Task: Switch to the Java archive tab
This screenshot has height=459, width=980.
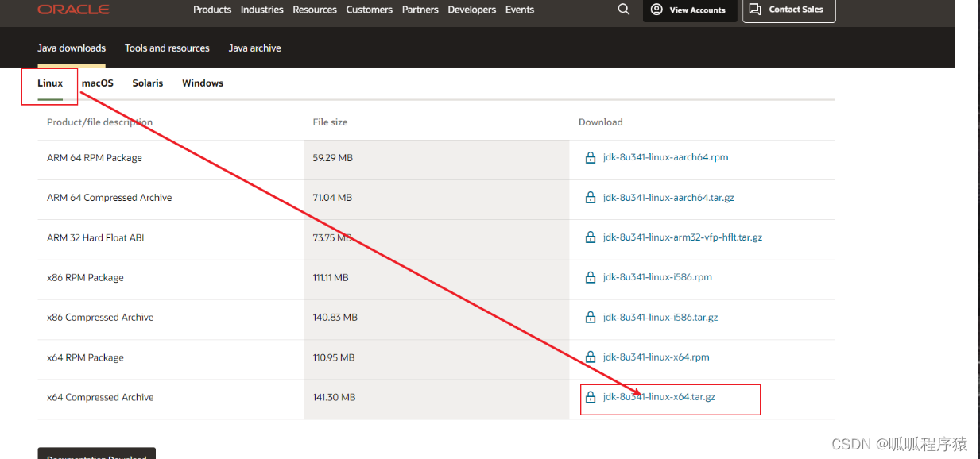Action: pos(255,48)
